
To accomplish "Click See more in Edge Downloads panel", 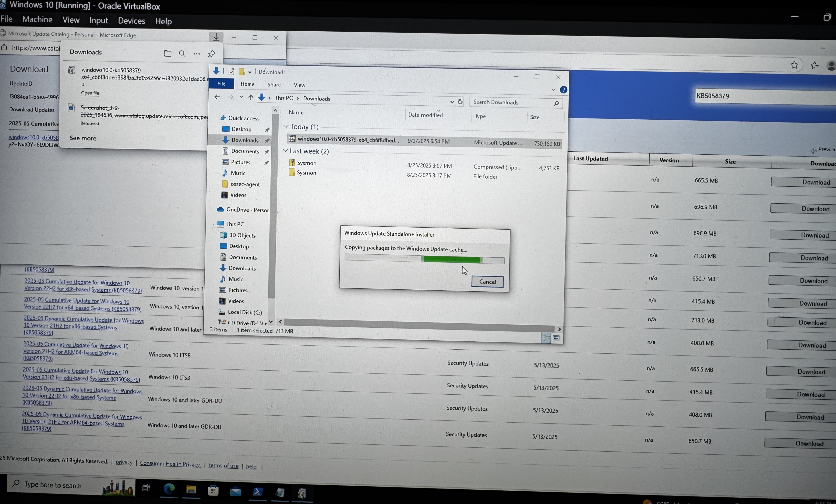I will [x=83, y=138].
